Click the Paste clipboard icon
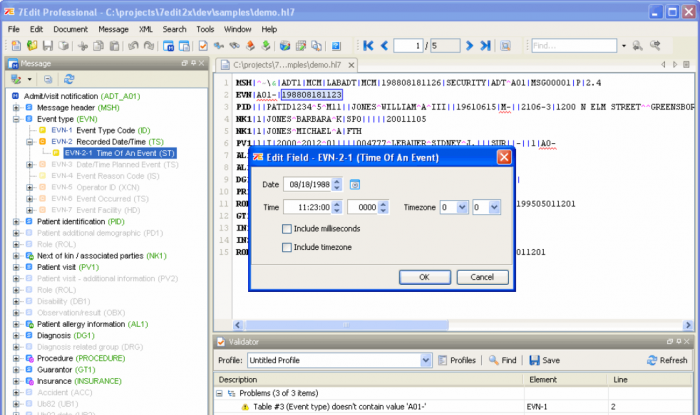Image resolution: width=700 pixels, height=415 pixels. pos(114,46)
